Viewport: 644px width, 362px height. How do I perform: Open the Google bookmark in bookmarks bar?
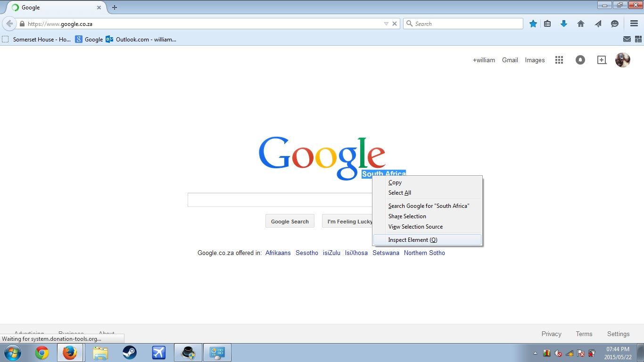click(89, 40)
